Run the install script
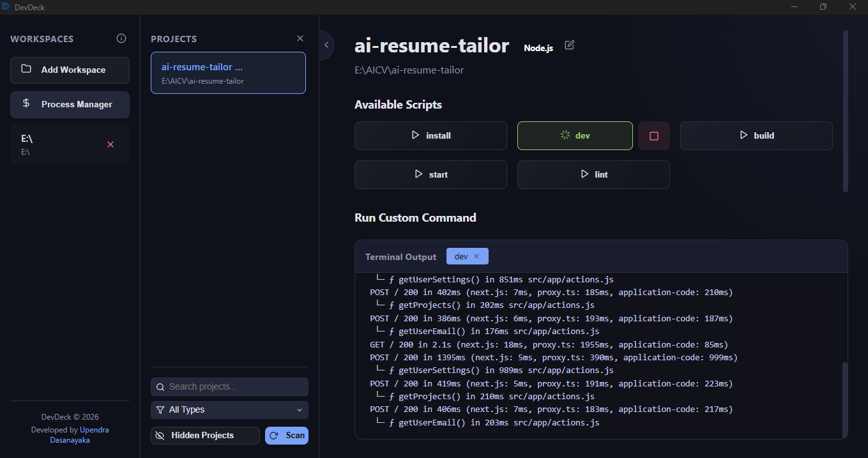 point(430,135)
